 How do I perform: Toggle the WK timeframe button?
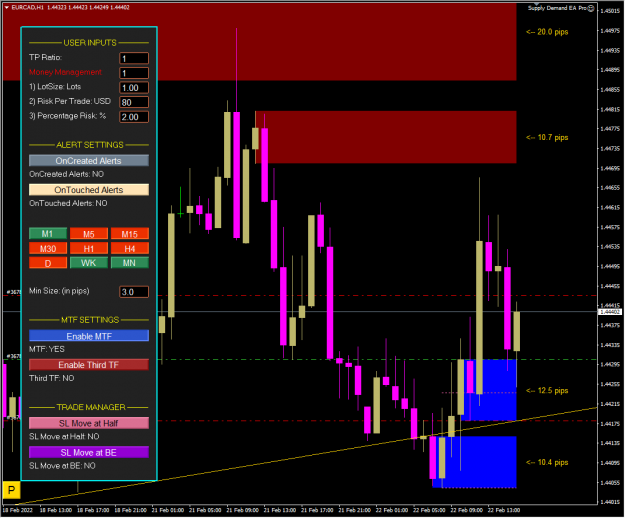(x=89, y=263)
